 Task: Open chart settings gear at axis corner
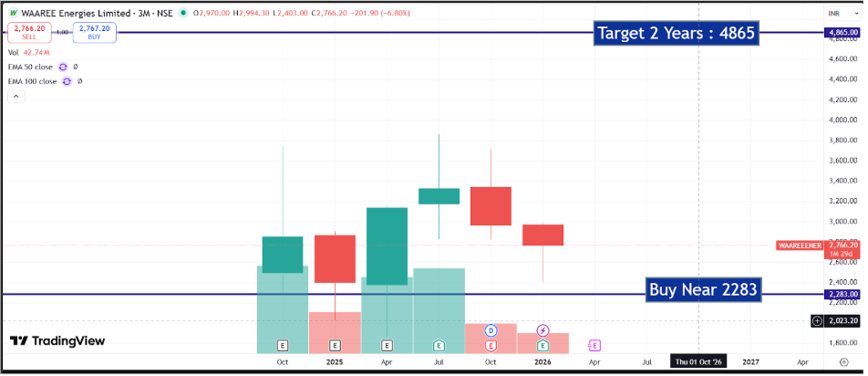pyautogui.click(x=844, y=362)
